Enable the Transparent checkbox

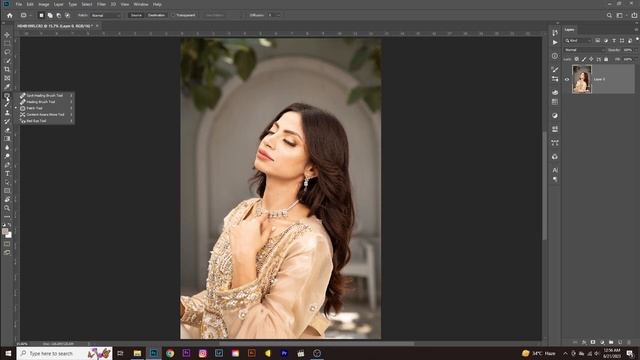173,15
